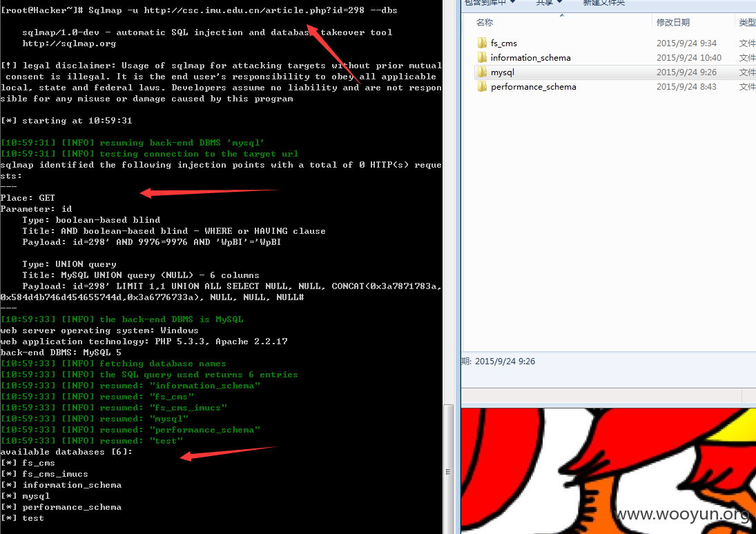Click 'available databases [6]:' line
756x534 pixels.
(66, 452)
